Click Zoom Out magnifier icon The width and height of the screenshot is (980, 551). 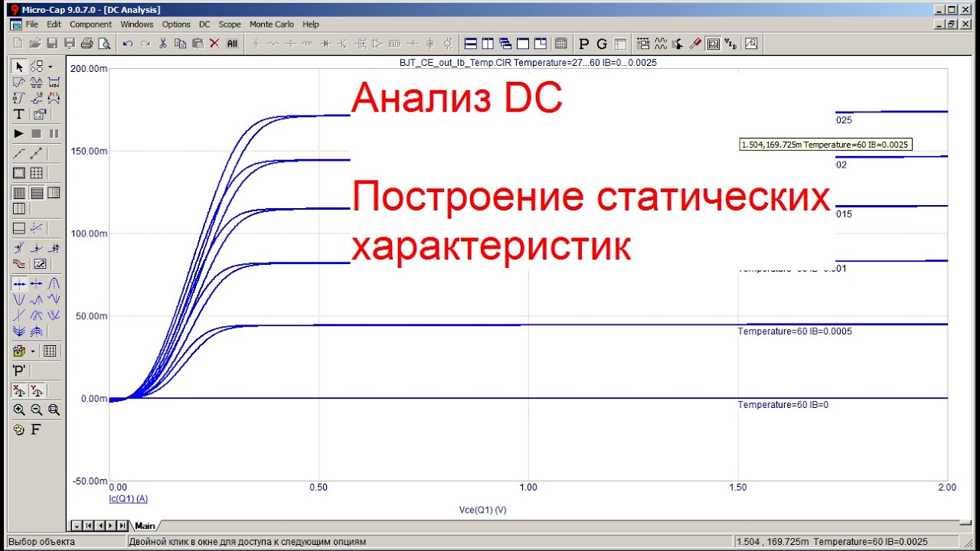(x=36, y=409)
